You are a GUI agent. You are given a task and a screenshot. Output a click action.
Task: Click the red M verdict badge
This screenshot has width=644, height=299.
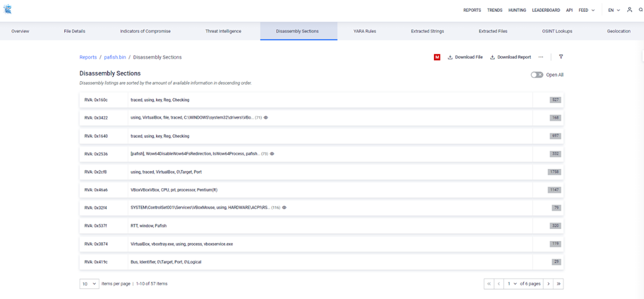pyautogui.click(x=437, y=57)
